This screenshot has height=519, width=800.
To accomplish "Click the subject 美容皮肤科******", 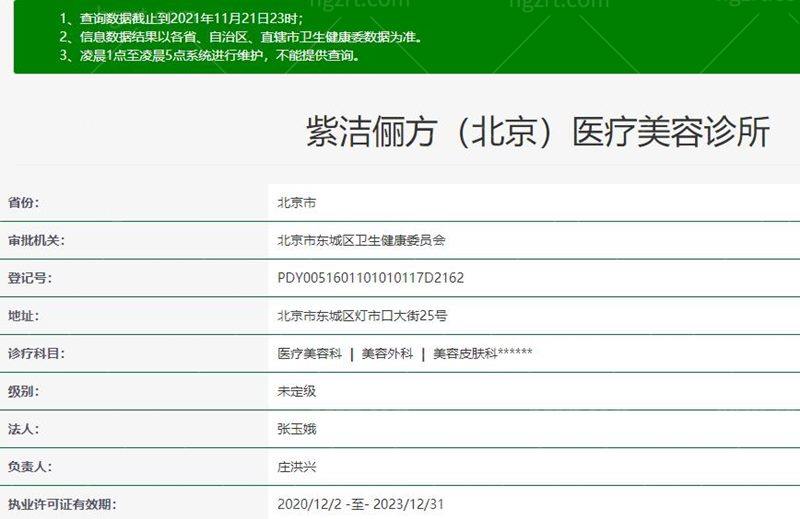I will [483, 353].
